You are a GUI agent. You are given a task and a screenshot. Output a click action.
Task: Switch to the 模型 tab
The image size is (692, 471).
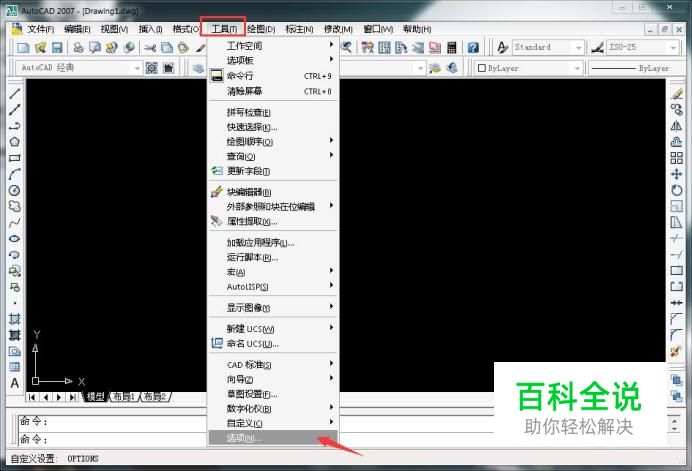click(95, 397)
